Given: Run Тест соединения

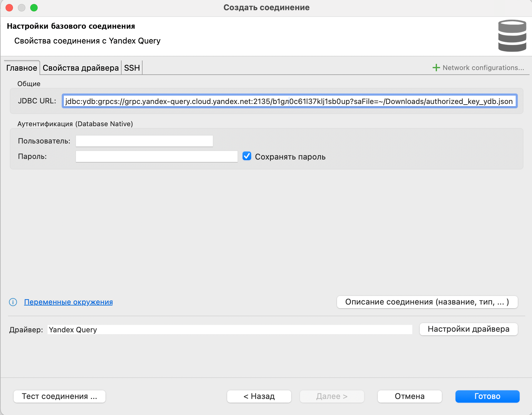Looking at the screenshot, I should [x=60, y=396].
